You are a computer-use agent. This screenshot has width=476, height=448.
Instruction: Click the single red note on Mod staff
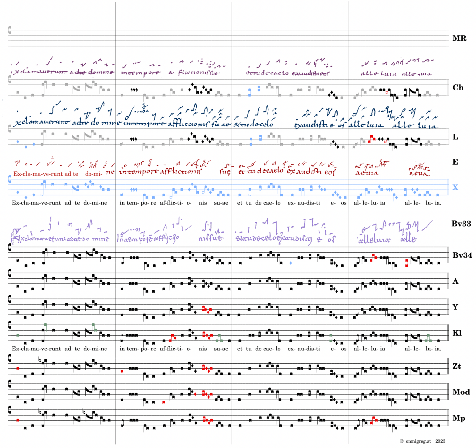coord(164,402)
